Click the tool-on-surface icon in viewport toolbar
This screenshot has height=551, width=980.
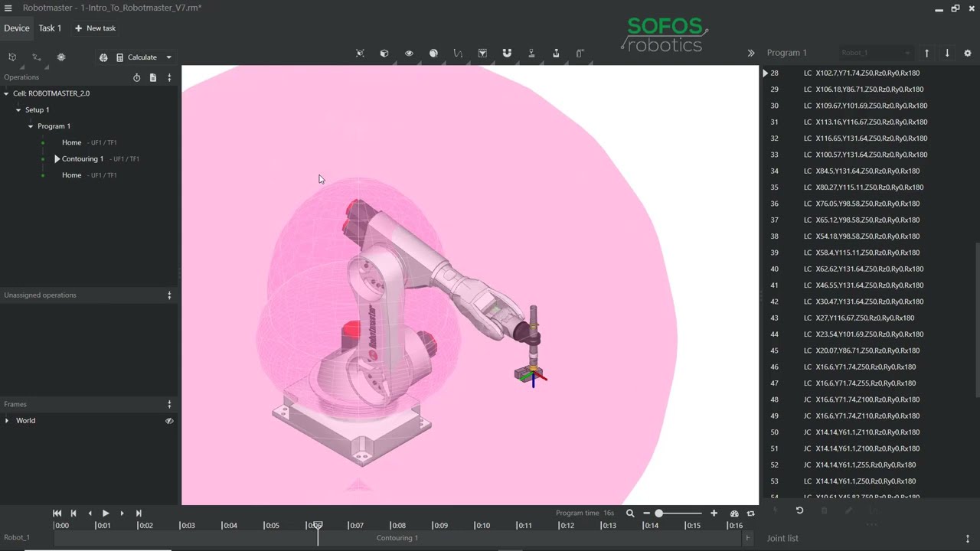(x=531, y=54)
